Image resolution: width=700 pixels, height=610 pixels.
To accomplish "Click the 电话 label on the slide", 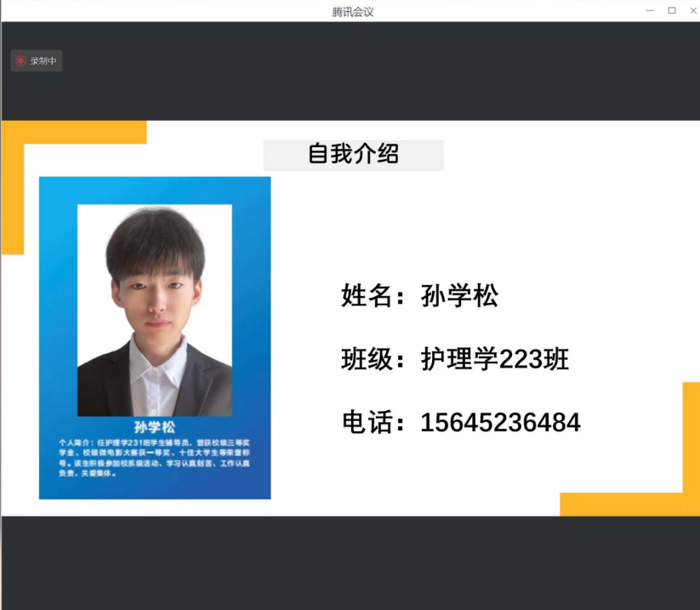I will (x=367, y=422).
